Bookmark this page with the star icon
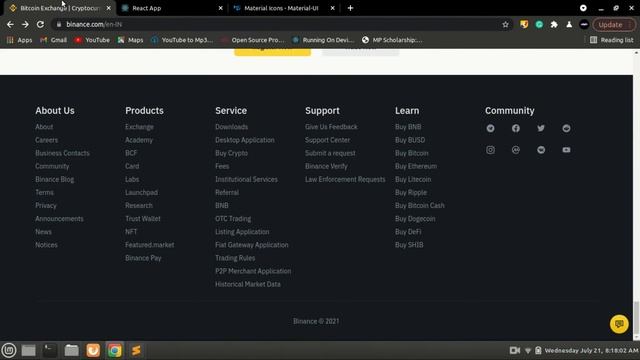 pyautogui.click(x=505, y=24)
